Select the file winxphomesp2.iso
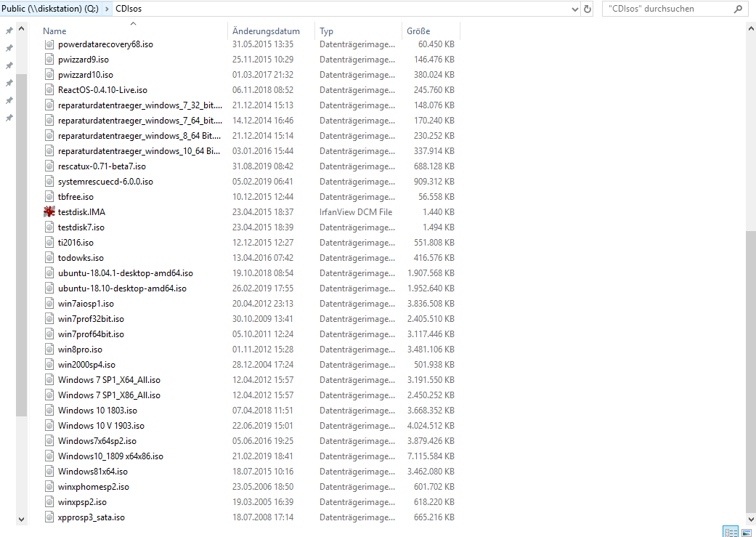Screen dimensions: 756x537 [94, 486]
